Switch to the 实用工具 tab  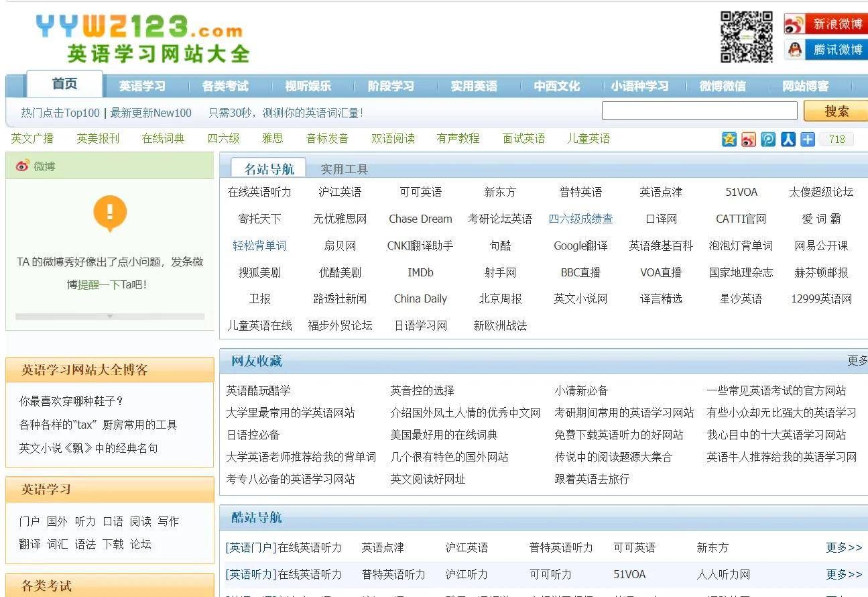345,169
